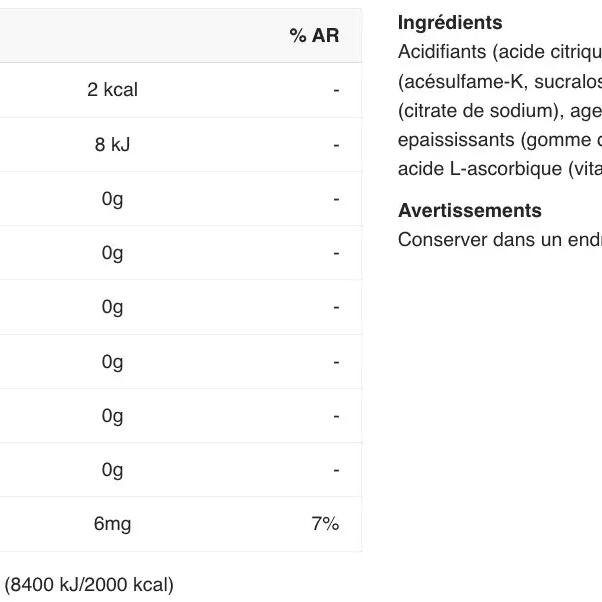602x602 pixels.
Task: Click the % AR dash directly above 7%
Action: pos(336,469)
